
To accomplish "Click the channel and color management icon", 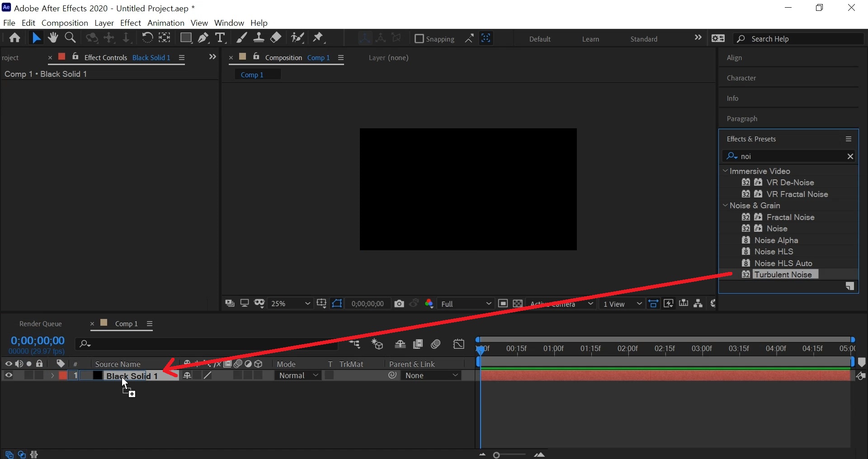I will click(x=429, y=304).
